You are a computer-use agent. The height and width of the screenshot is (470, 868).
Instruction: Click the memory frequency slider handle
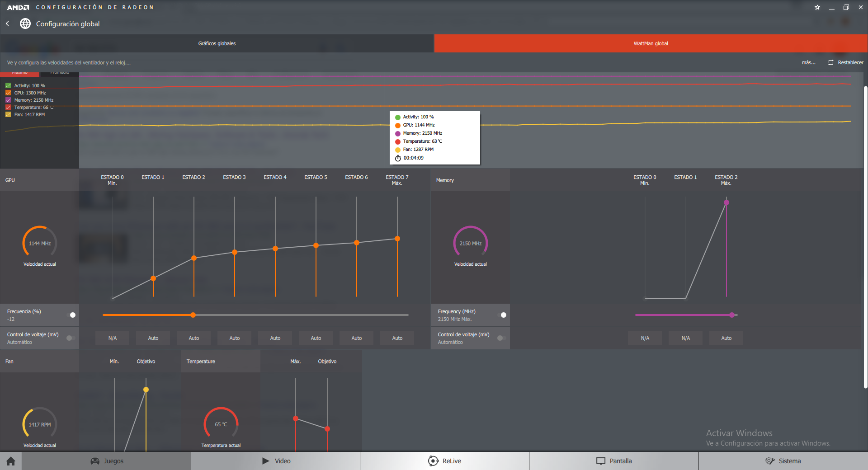coord(732,315)
